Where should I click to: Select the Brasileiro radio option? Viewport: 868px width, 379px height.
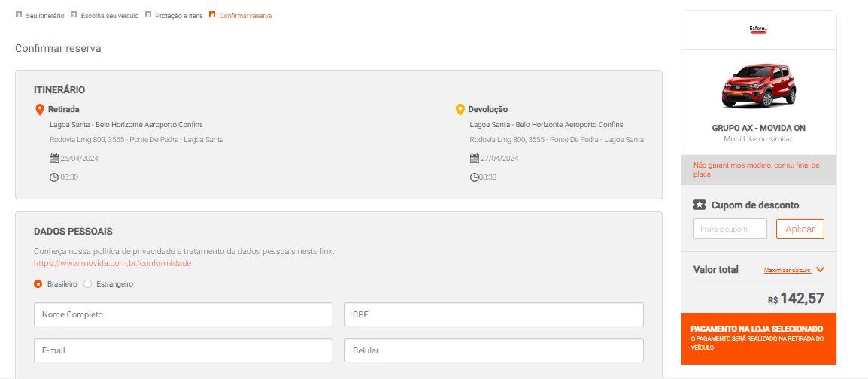click(x=38, y=283)
